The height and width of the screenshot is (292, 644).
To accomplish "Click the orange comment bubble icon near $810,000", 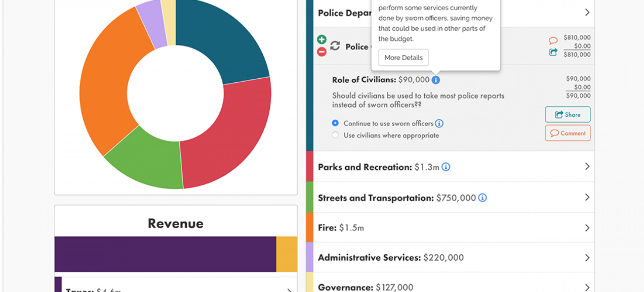I will click(x=553, y=41).
